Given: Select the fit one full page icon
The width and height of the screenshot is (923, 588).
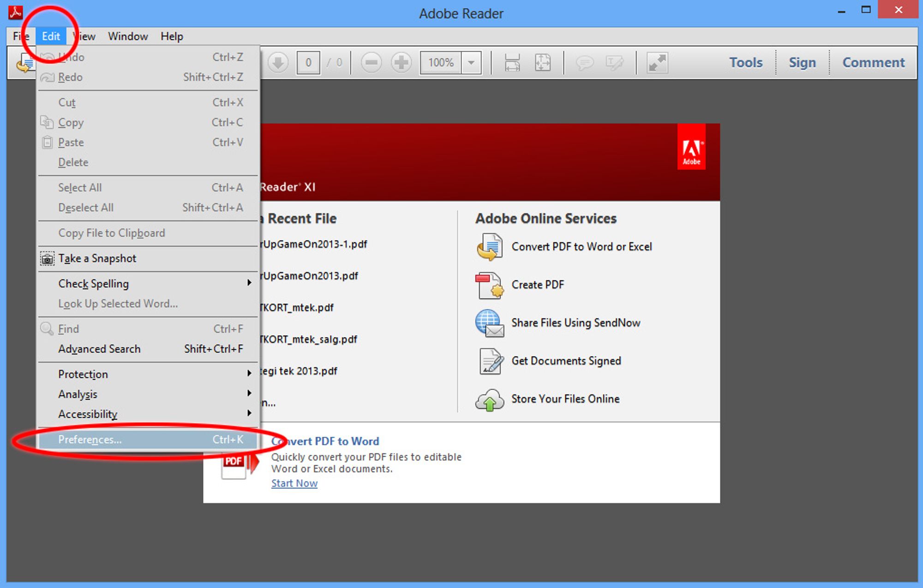Looking at the screenshot, I should 543,63.
